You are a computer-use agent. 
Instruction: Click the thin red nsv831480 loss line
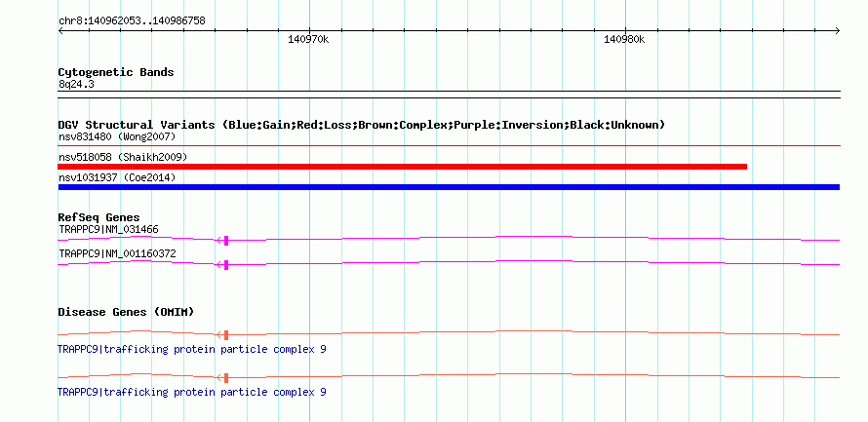tap(449, 145)
